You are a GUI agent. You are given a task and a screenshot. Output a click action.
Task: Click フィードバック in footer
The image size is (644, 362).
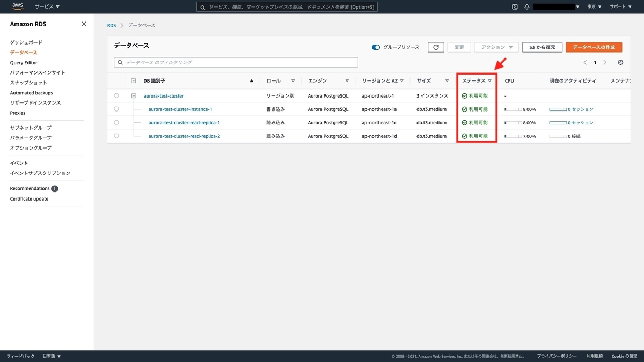[x=20, y=356]
